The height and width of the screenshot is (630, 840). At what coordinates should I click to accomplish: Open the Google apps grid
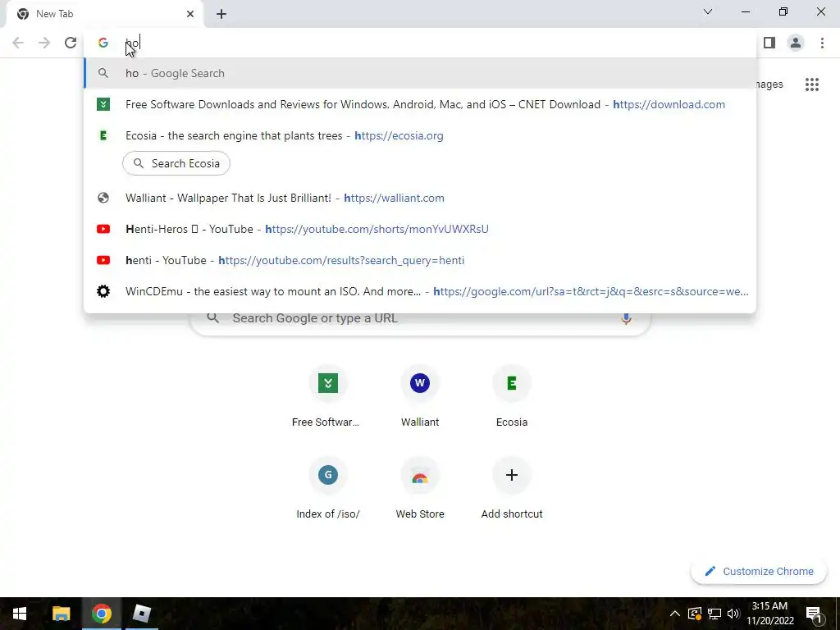(812, 84)
